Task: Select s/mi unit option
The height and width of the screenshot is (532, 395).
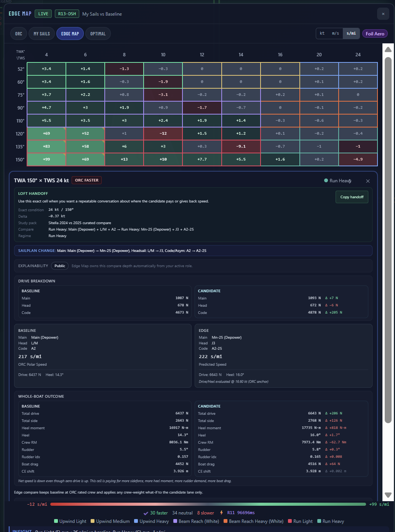Action: pyautogui.click(x=351, y=33)
